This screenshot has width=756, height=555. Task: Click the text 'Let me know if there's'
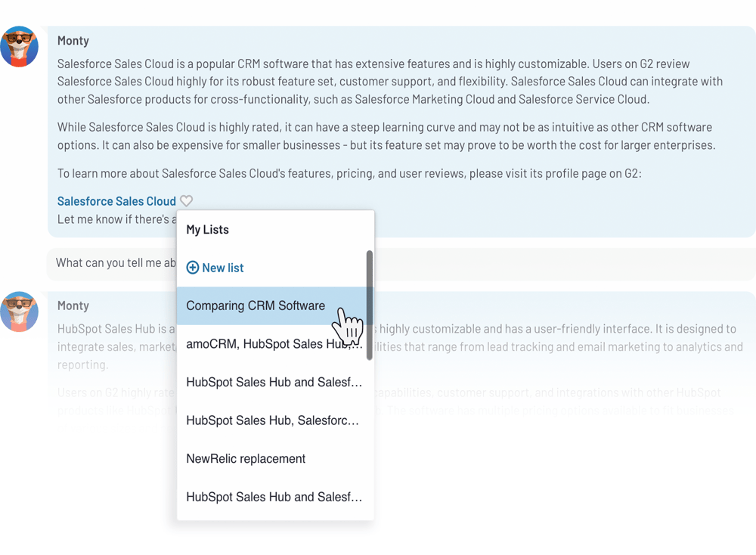(113, 219)
